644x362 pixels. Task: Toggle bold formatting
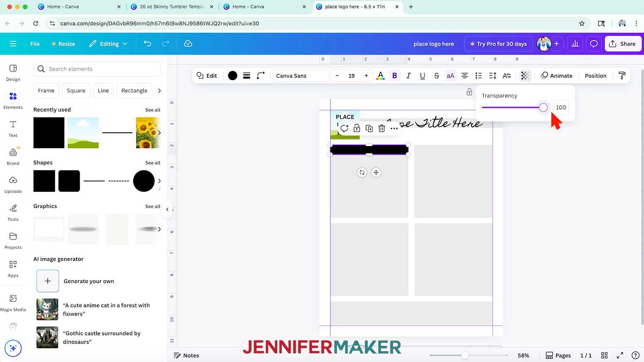click(395, 76)
